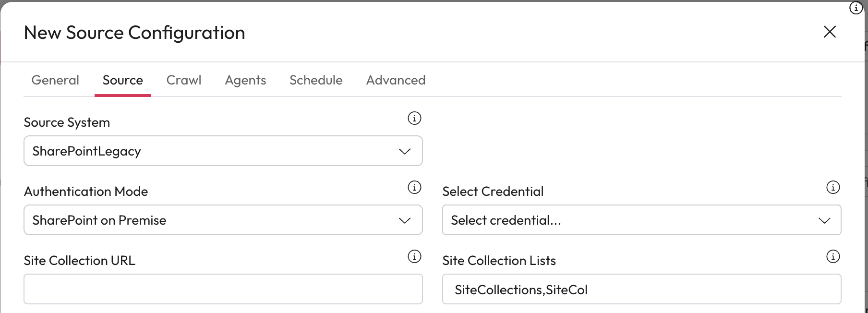This screenshot has width=868, height=313.
Task: Switch to the General tab
Action: point(55,80)
